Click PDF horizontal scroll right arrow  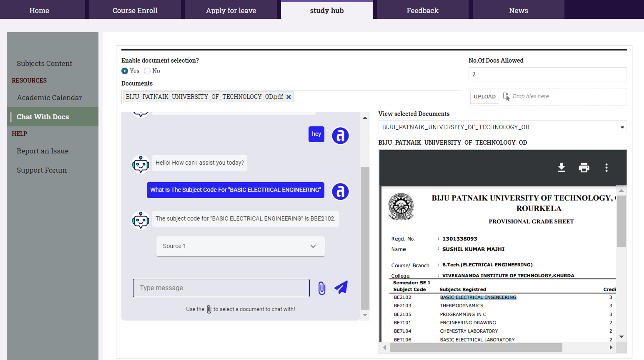pos(611,347)
